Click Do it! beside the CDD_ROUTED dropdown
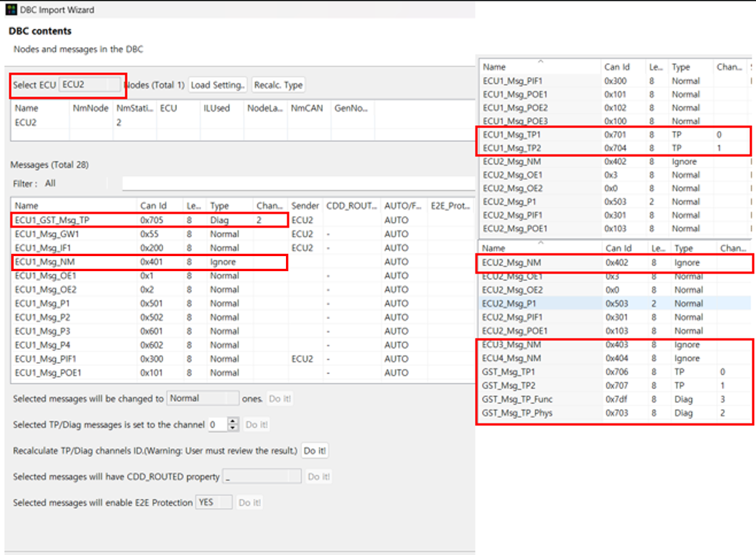Image resolution: width=756 pixels, height=555 pixels. 319,477
